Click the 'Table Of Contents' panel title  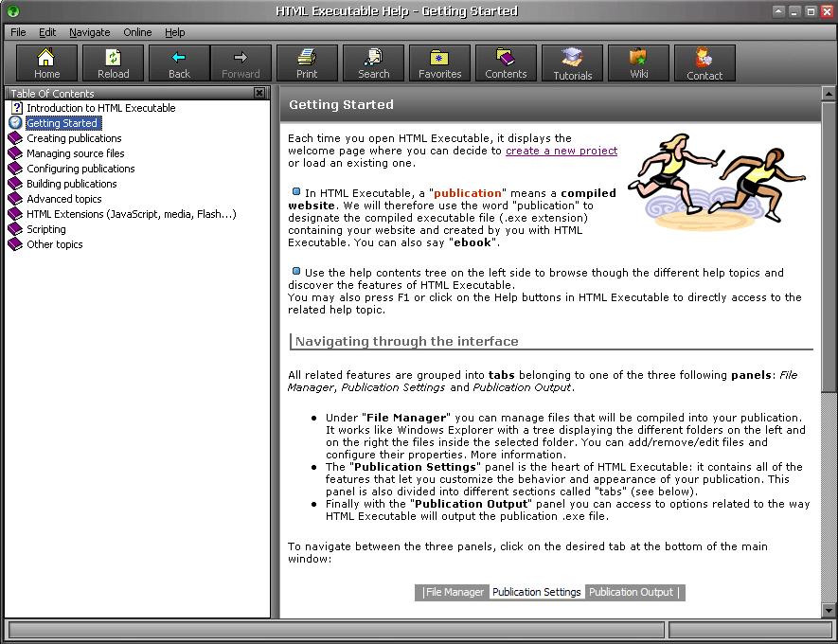pyautogui.click(x=52, y=93)
